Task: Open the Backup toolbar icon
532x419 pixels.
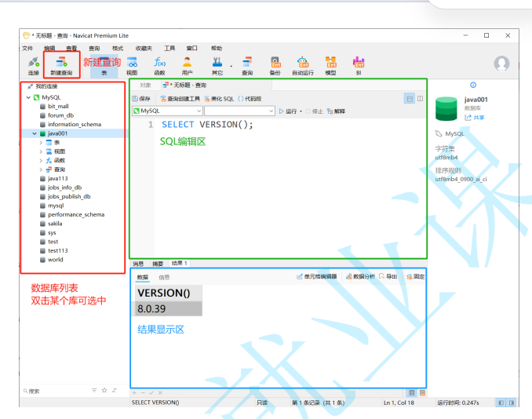Action: coord(275,65)
